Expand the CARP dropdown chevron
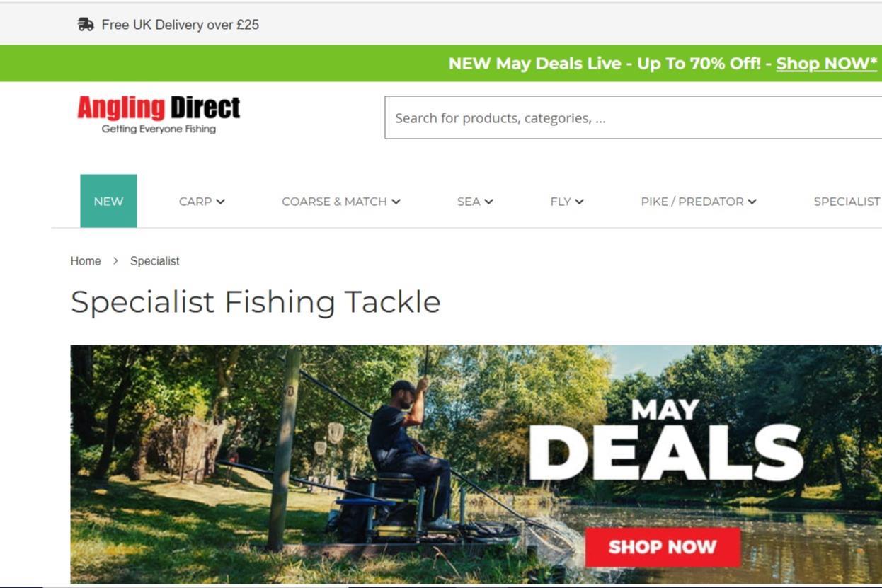Viewport: 882px width, 588px height. (221, 202)
